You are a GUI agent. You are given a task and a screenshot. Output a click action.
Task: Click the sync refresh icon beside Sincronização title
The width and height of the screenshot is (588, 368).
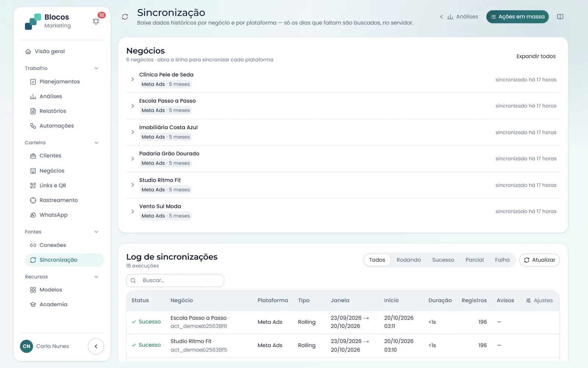(125, 17)
